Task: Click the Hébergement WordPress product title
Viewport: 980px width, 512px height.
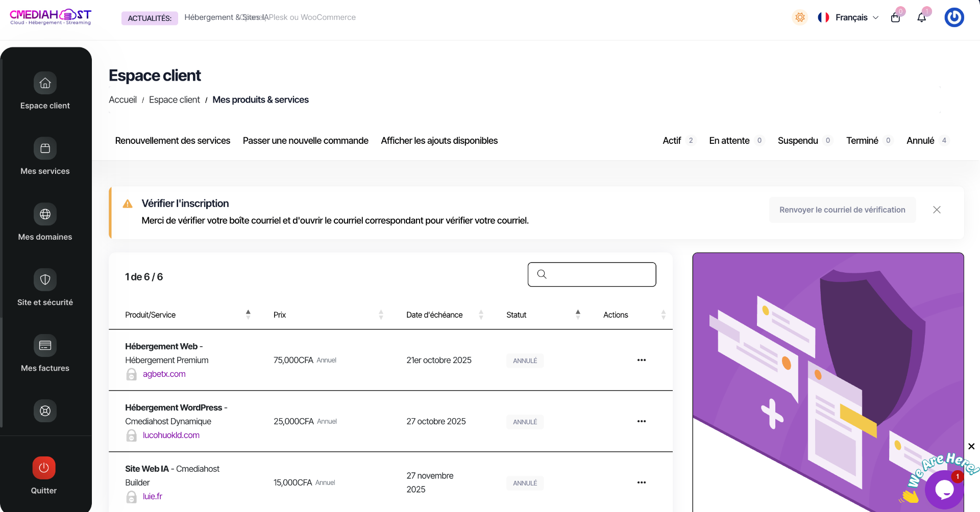Action: pyautogui.click(x=174, y=407)
